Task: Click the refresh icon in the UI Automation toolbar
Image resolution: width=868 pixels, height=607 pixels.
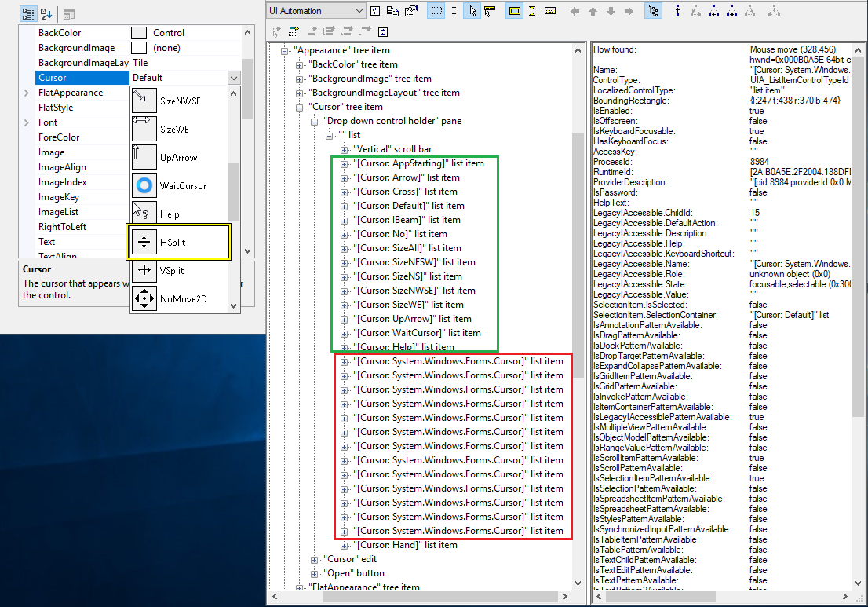Action: click(x=375, y=10)
